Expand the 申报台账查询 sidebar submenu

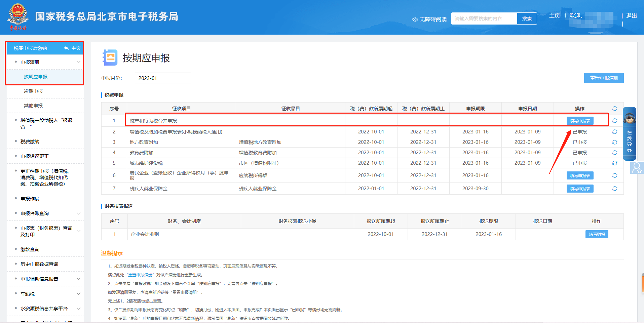pyautogui.click(x=79, y=213)
